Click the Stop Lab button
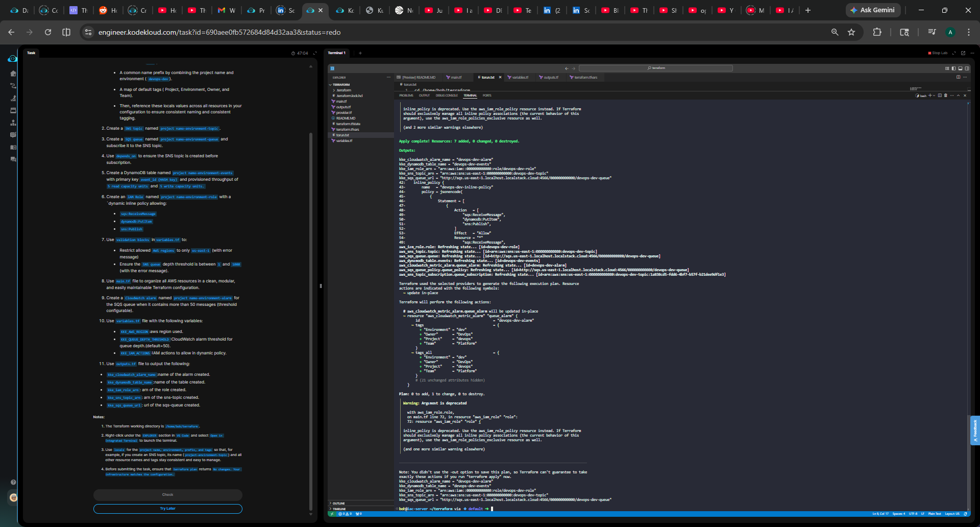Screen dimensions: 980x527 [938, 53]
